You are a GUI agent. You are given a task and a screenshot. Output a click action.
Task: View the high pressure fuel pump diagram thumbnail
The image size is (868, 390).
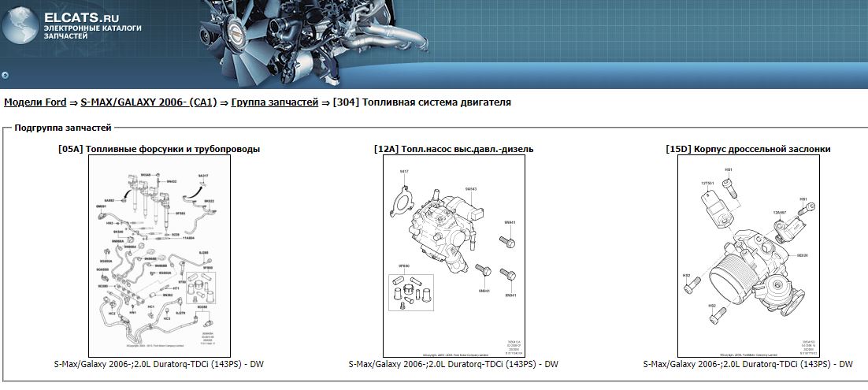pos(454,256)
